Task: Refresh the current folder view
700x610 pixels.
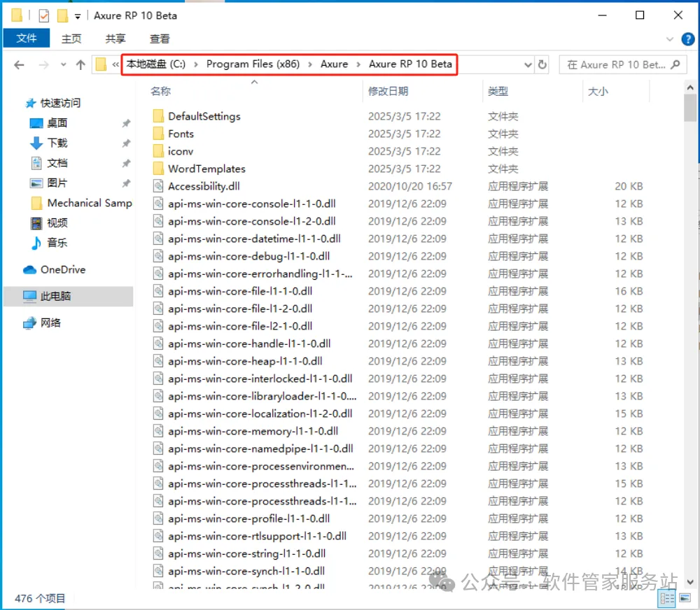Action: [x=542, y=64]
